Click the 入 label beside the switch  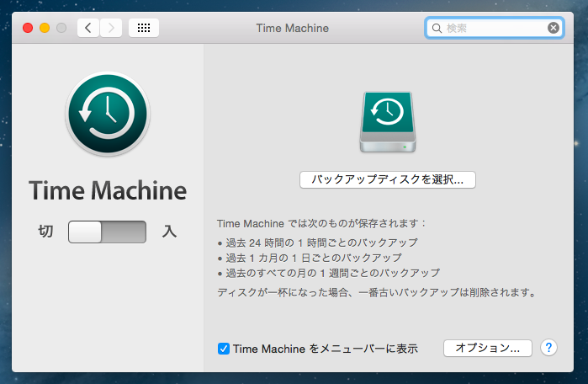[169, 232]
